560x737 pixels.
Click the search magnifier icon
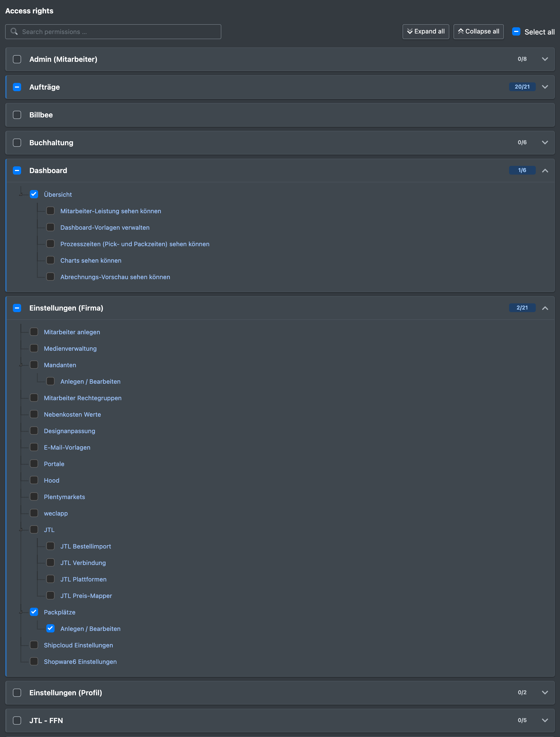tap(14, 31)
